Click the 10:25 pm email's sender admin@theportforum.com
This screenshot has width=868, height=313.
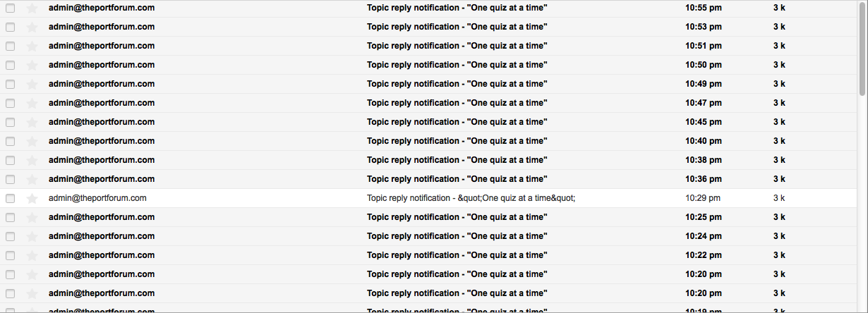(102, 217)
